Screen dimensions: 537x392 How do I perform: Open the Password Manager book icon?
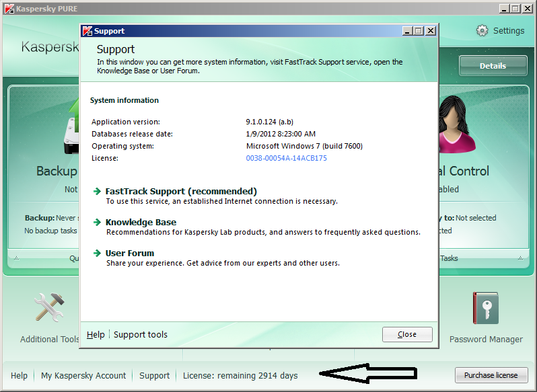[x=485, y=308]
